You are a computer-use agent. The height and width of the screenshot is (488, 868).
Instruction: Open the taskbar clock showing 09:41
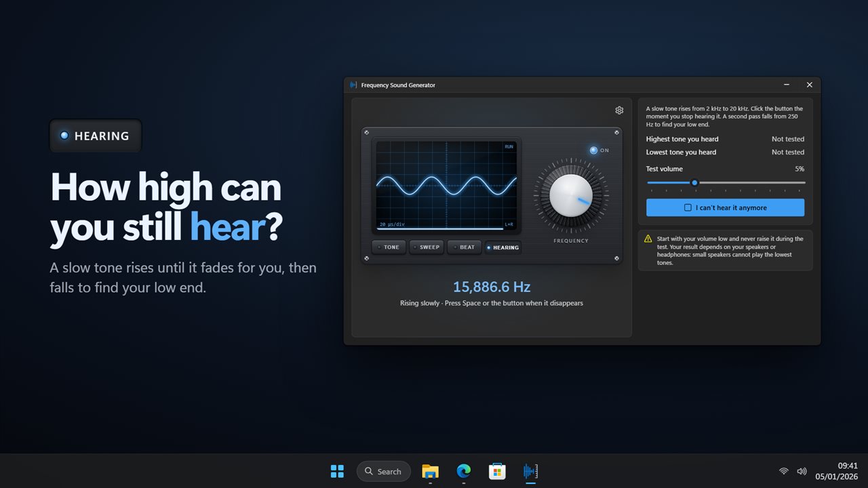click(x=838, y=471)
